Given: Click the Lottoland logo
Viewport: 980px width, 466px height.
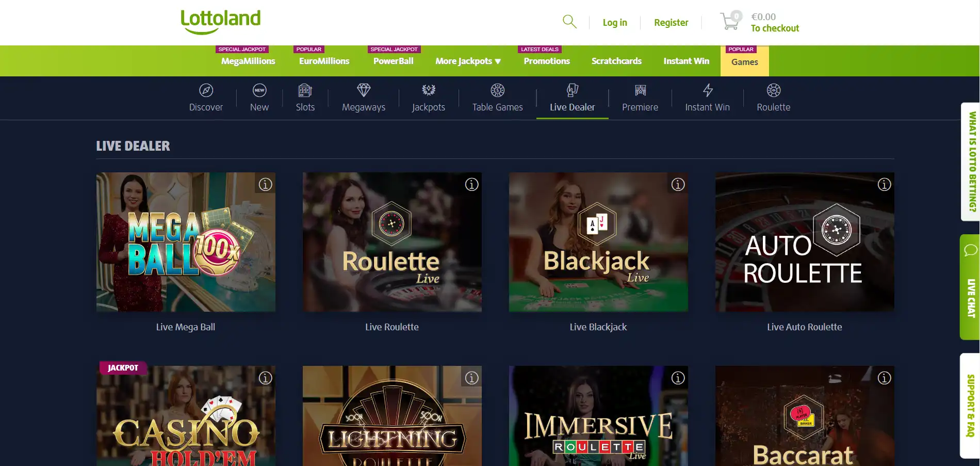Looking at the screenshot, I should click(x=220, y=22).
